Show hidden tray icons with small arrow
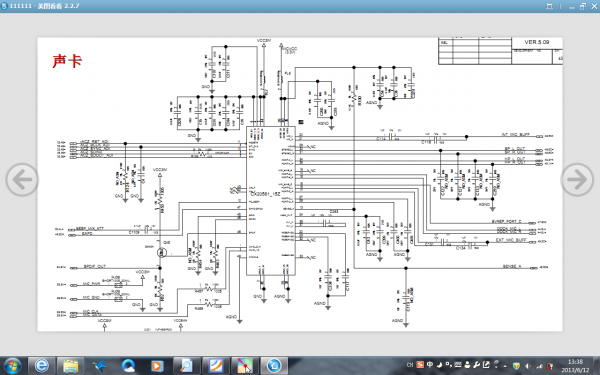The width and height of the screenshot is (600, 375). pos(506,366)
